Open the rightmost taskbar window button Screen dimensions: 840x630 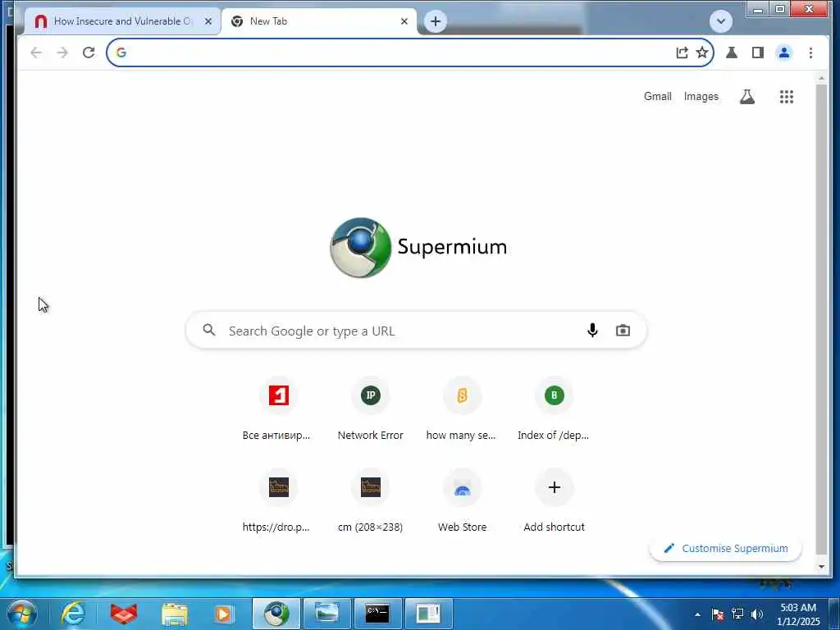[x=428, y=614]
